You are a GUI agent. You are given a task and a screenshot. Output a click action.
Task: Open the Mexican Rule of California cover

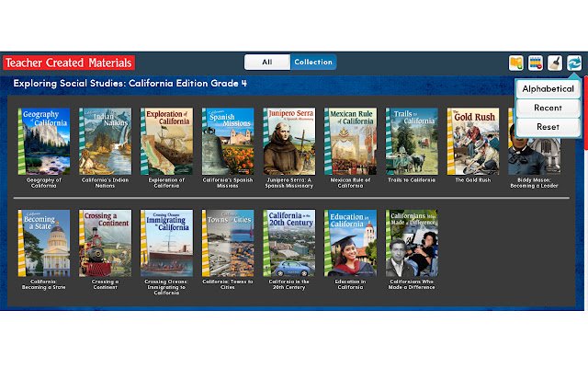351,141
